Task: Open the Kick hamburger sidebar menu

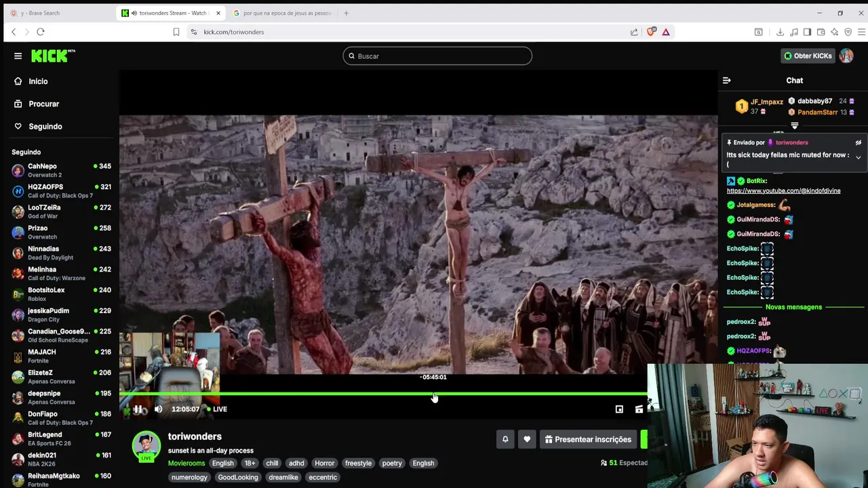Action: click(18, 56)
